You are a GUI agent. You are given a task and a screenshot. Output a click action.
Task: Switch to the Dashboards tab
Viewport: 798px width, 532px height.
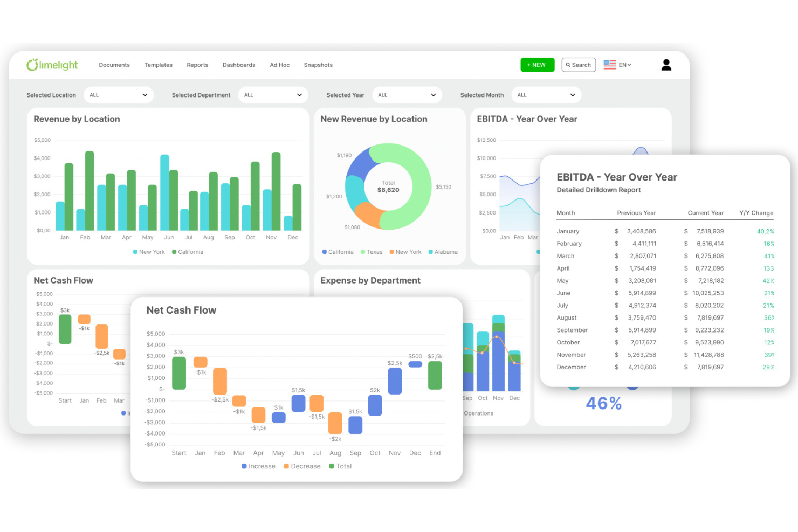[239, 65]
